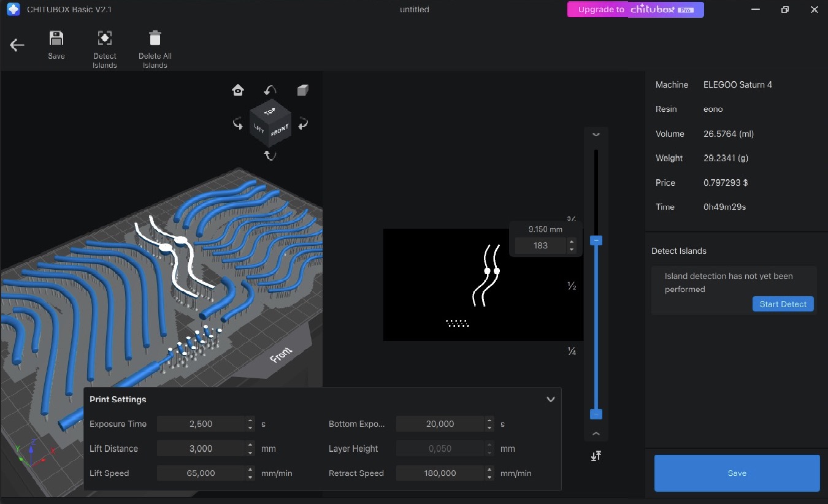Click the Detect Islands section heading

(x=679, y=251)
